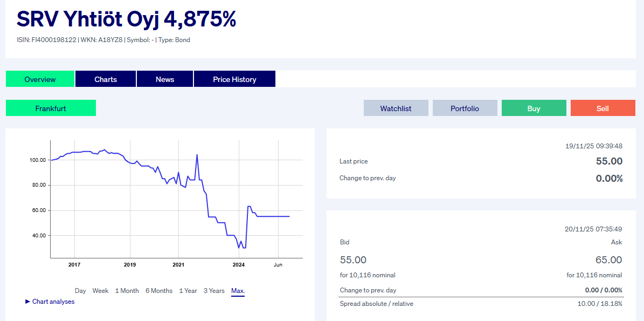
Task: Switch to the Charts tab
Action: point(106,79)
